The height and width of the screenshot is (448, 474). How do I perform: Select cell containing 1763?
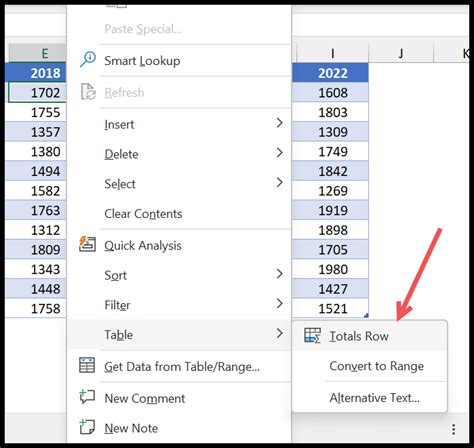[36, 210]
